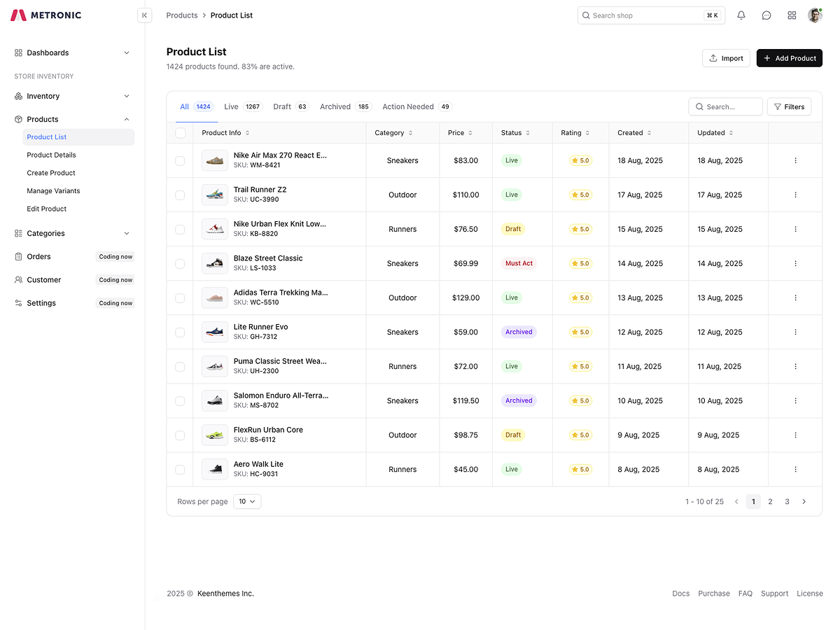
Task: Select the Aero Walk Lite row checkbox
Action: (180, 470)
